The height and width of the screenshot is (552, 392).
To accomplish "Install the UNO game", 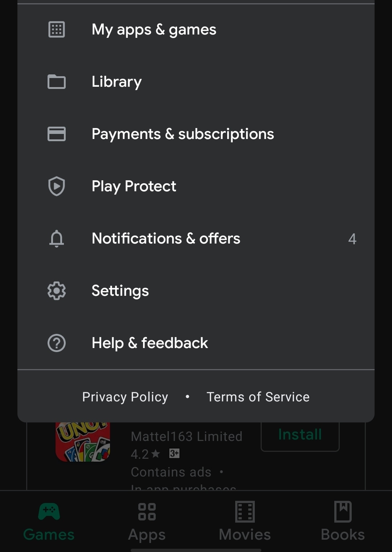I will pyautogui.click(x=300, y=436).
